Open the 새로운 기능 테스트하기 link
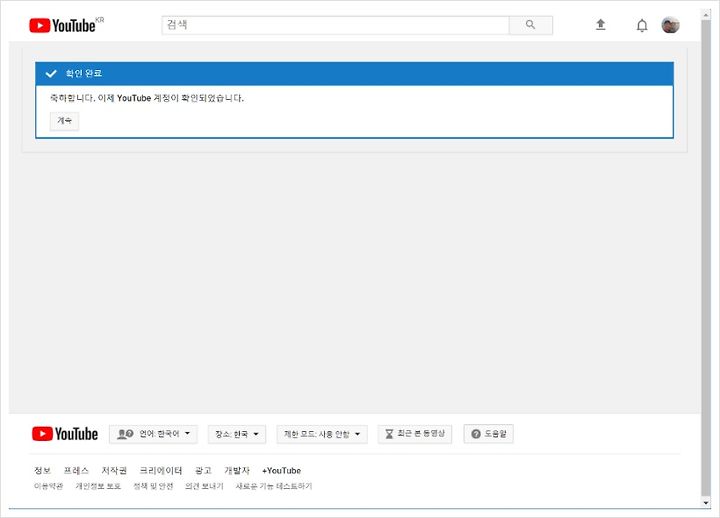 (x=274, y=486)
